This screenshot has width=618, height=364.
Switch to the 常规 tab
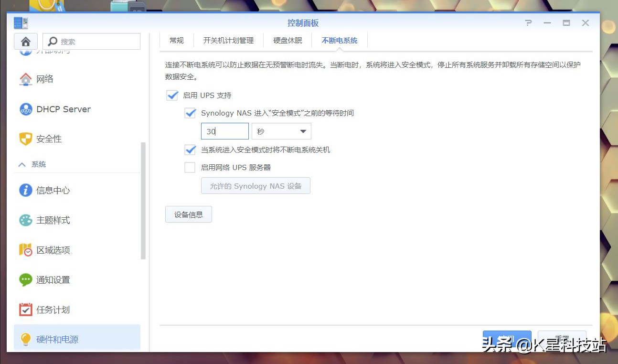tap(176, 40)
